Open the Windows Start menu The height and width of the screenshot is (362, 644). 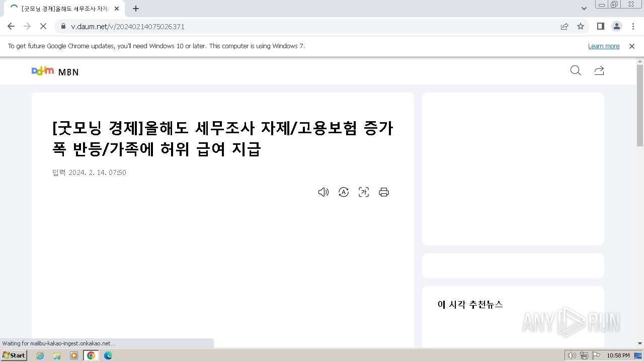point(14,355)
